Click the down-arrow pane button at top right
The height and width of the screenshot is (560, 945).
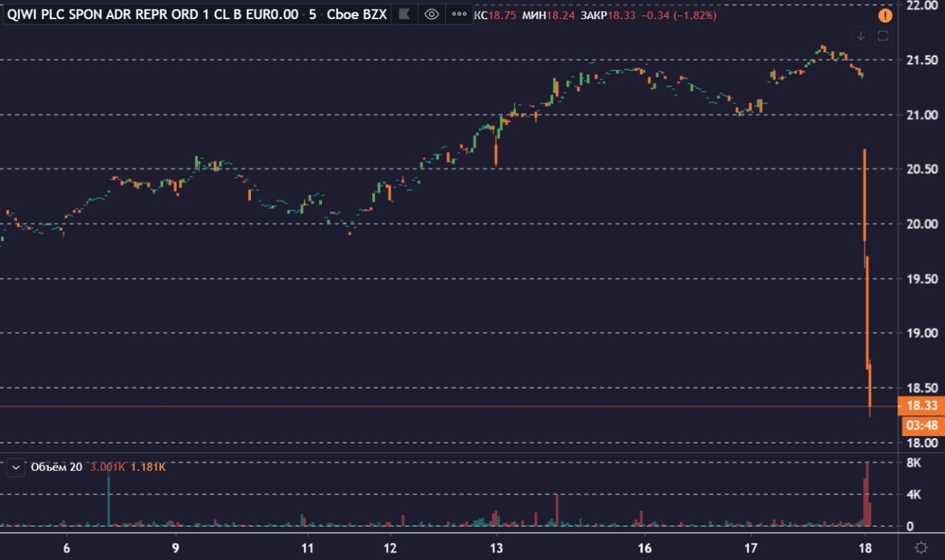861,35
